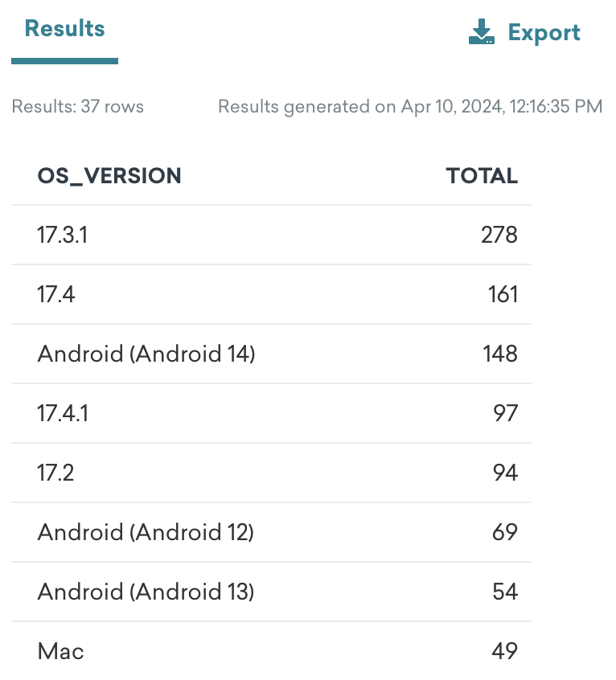Click the 17.4 version row
This screenshot has height=680, width=616.
click(x=271, y=294)
